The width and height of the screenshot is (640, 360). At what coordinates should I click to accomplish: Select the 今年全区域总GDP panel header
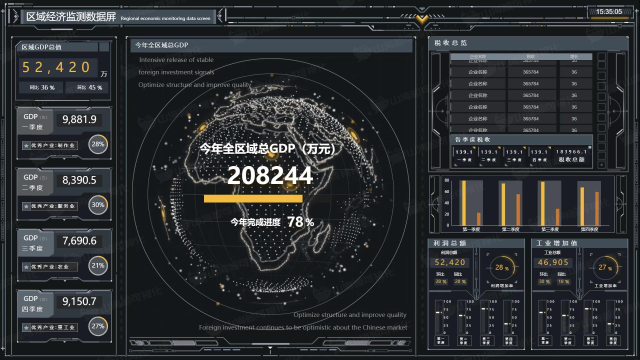tap(271, 45)
